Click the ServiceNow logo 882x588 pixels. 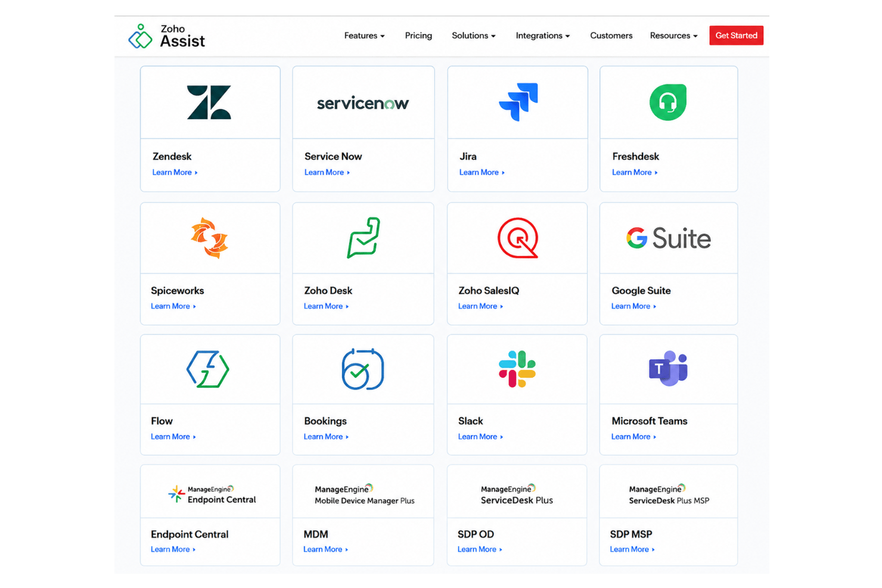tap(363, 104)
